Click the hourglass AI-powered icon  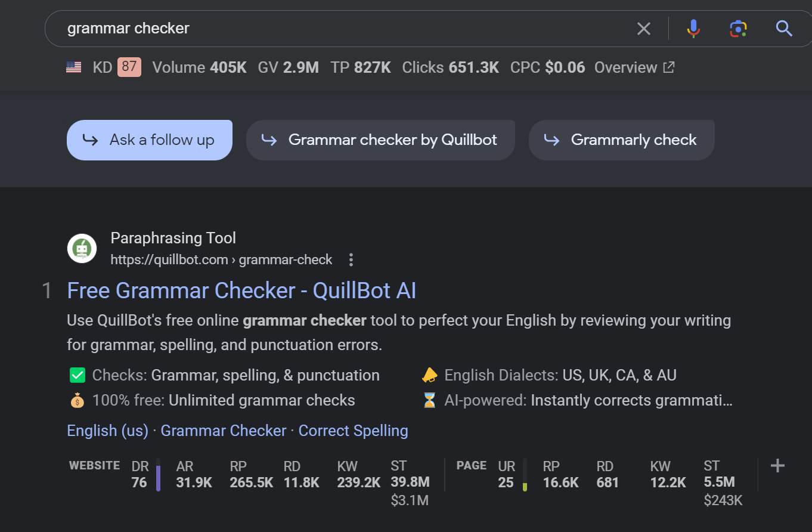429,400
